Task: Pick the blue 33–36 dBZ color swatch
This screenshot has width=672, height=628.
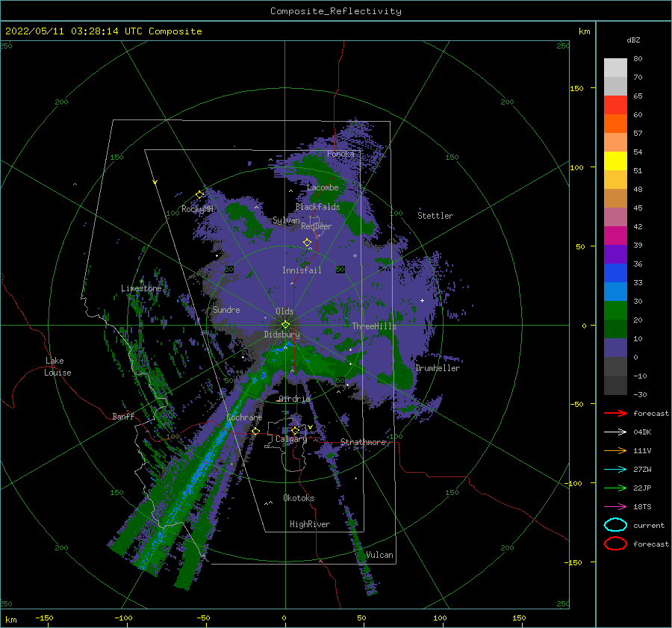Action: 615,273
